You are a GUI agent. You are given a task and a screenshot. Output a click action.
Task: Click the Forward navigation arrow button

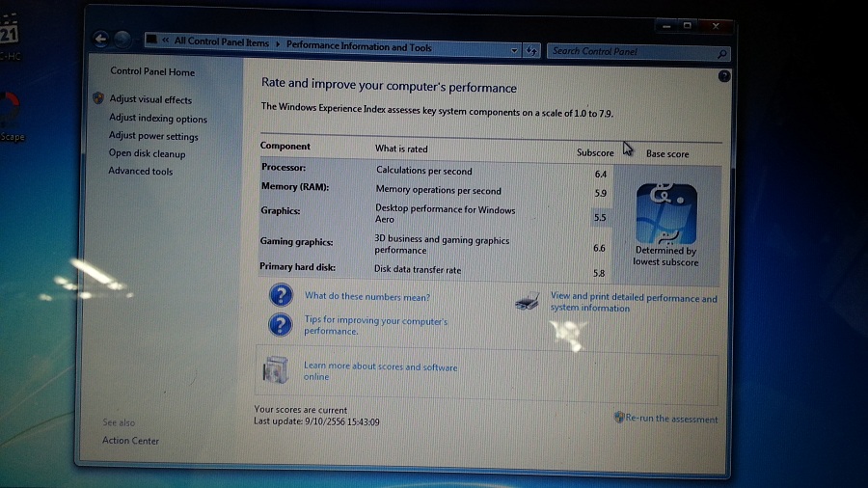122,40
